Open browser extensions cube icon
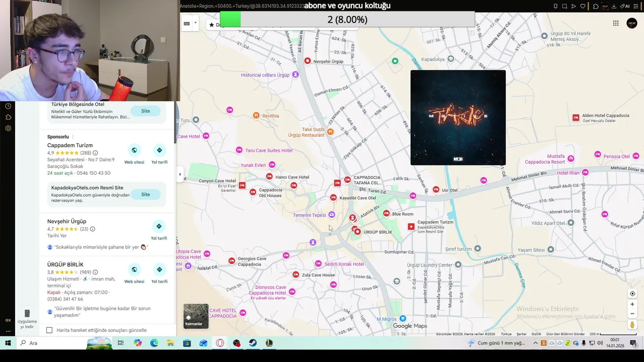 [x=596, y=6]
